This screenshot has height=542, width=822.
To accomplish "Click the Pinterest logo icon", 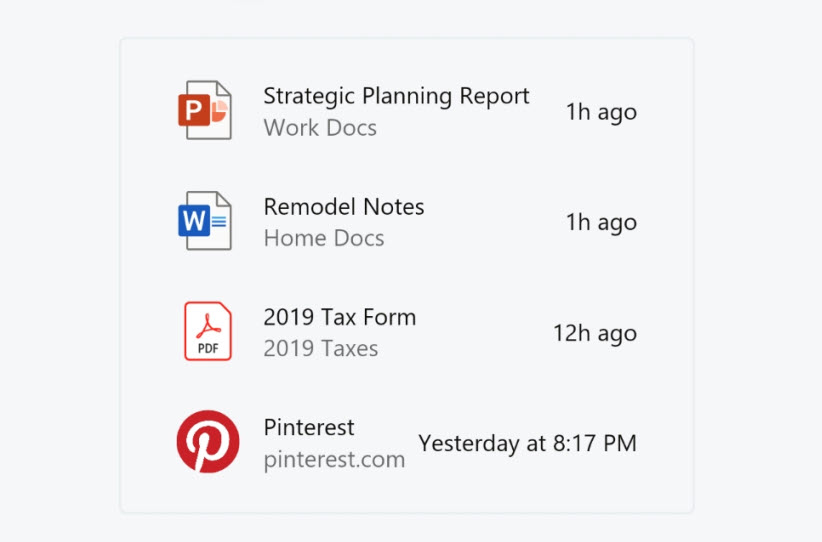I will click(x=208, y=441).
